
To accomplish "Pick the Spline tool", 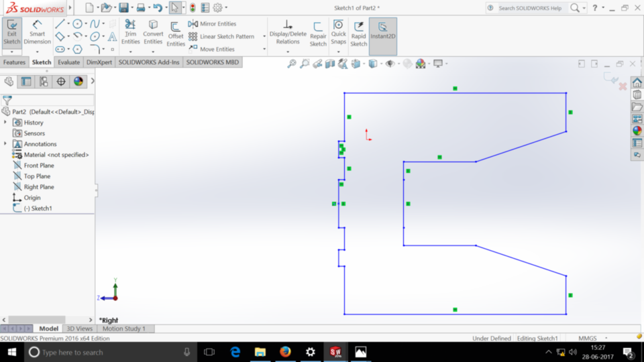I will (x=95, y=24).
